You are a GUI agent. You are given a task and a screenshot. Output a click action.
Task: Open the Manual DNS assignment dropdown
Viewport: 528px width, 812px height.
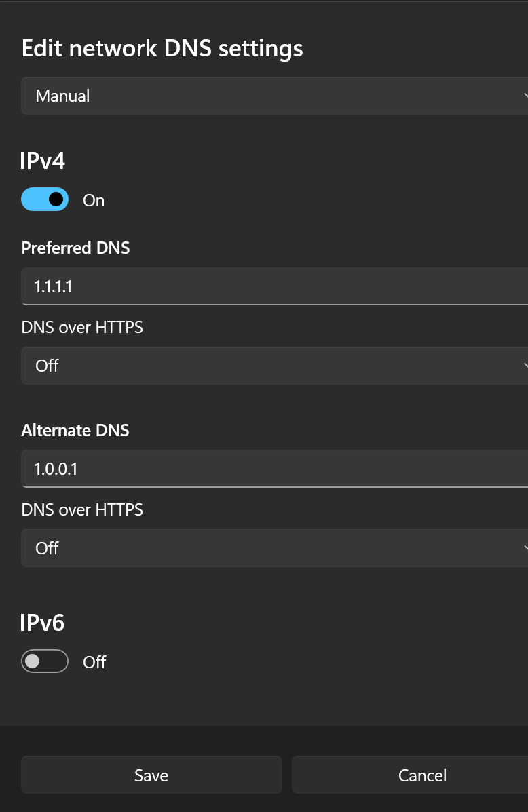click(271, 96)
